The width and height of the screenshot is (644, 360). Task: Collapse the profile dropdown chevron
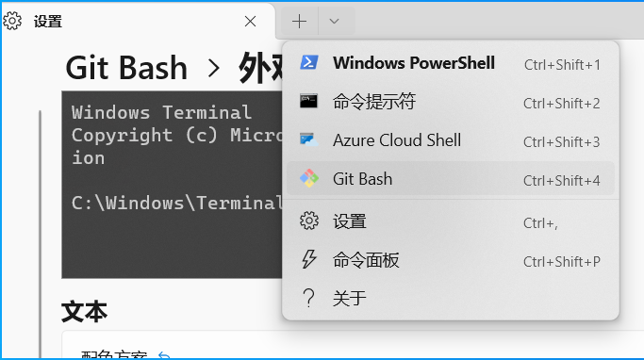pyautogui.click(x=335, y=21)
